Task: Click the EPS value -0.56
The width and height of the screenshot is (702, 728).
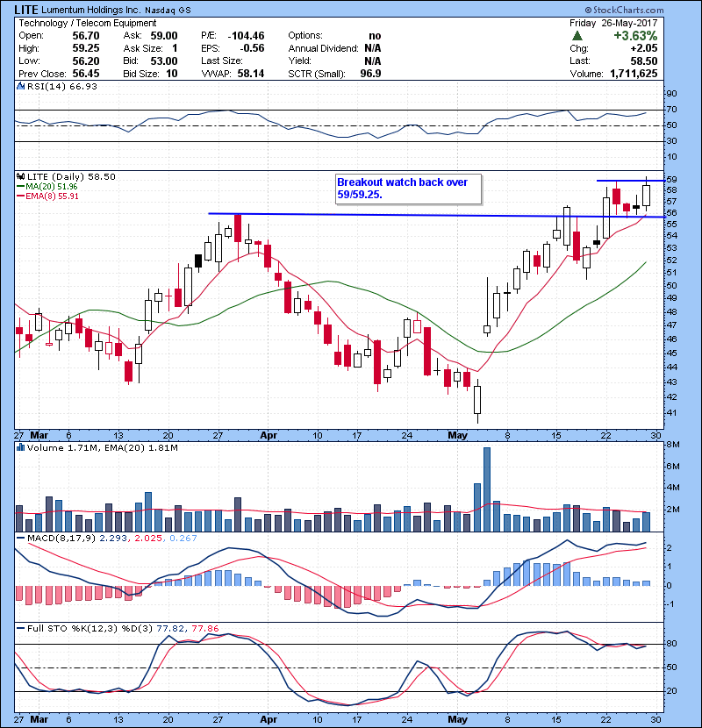Action: [252, 48]
